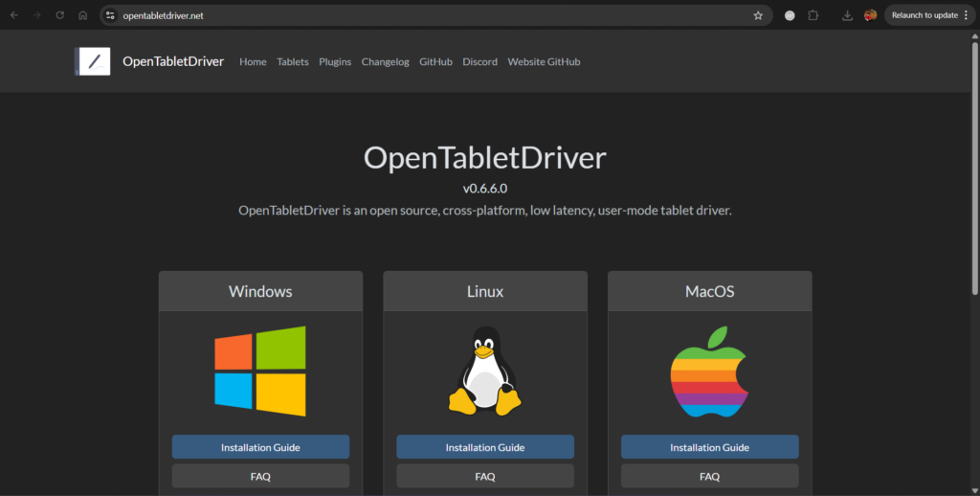The height and width of the screenshot is (496, 980).
Task: Reload the page using the refresh icon
Action: 60,15
